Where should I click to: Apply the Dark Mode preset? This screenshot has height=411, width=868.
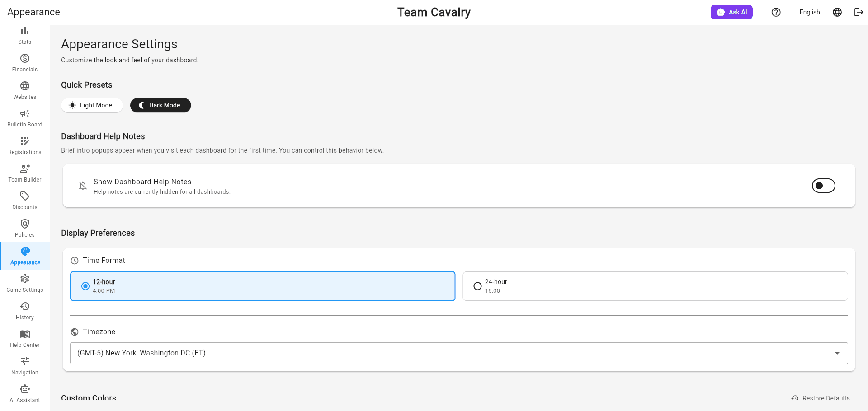(160, 105)
